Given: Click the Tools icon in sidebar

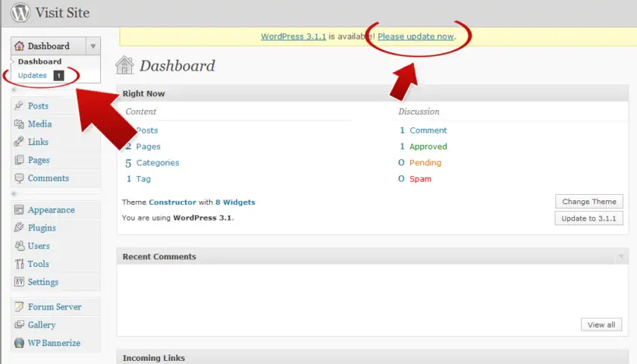Looking at the screenshot, I should tap(19, 264).
